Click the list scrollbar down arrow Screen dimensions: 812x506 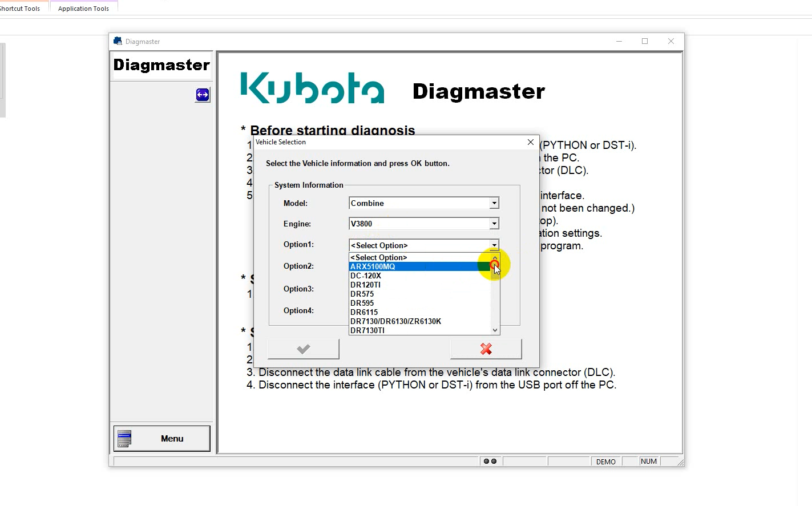[495, 330]
